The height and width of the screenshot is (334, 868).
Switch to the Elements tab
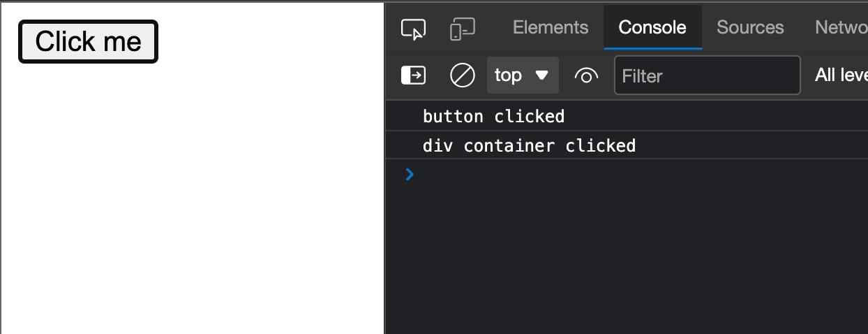551,27
